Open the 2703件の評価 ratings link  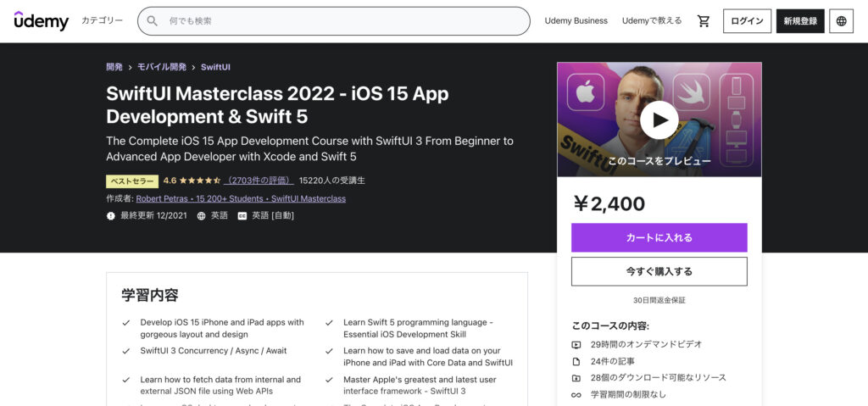[x=259, y=181]
